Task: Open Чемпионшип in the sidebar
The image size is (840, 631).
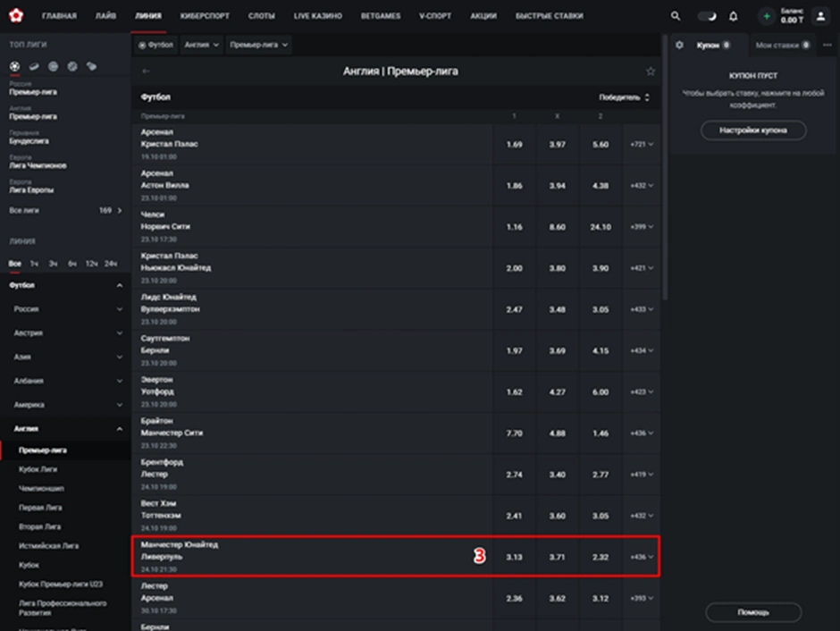Action: (x=41, y=489)
